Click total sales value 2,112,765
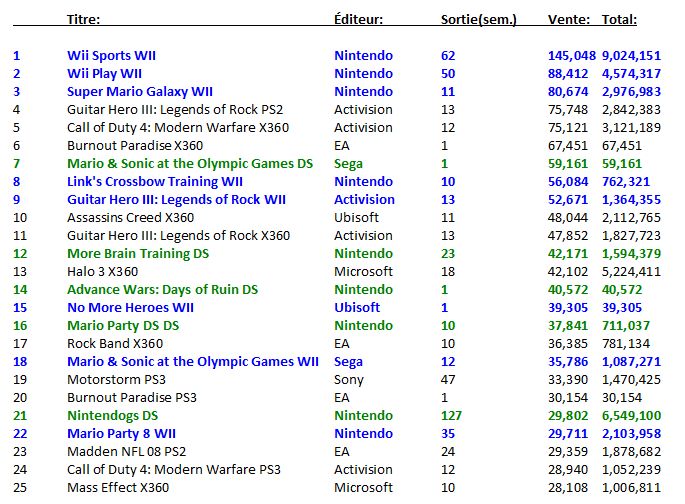Screen dimensions: 685x504 pos(631,217)
